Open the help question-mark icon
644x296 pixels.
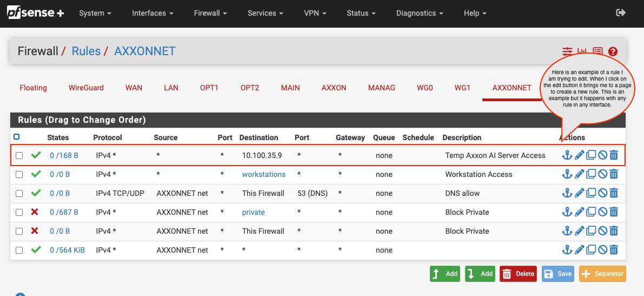[x=613, y=51]
